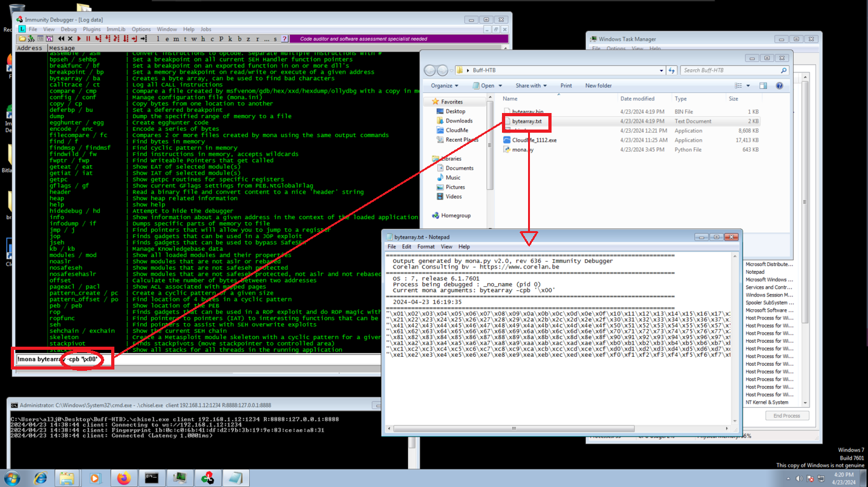868x487 pixels.
Task: Click the Date modified column header
Action: pyautogui.click(x=644, y=99)
